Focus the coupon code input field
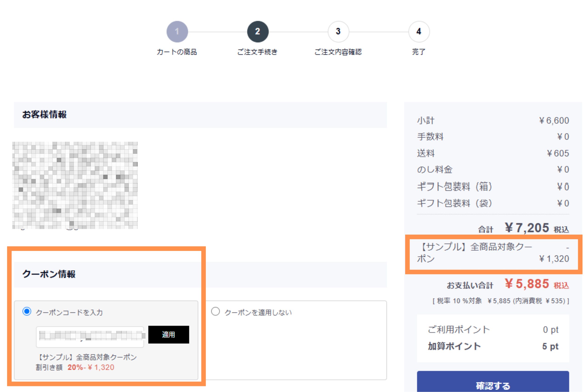 90,337
